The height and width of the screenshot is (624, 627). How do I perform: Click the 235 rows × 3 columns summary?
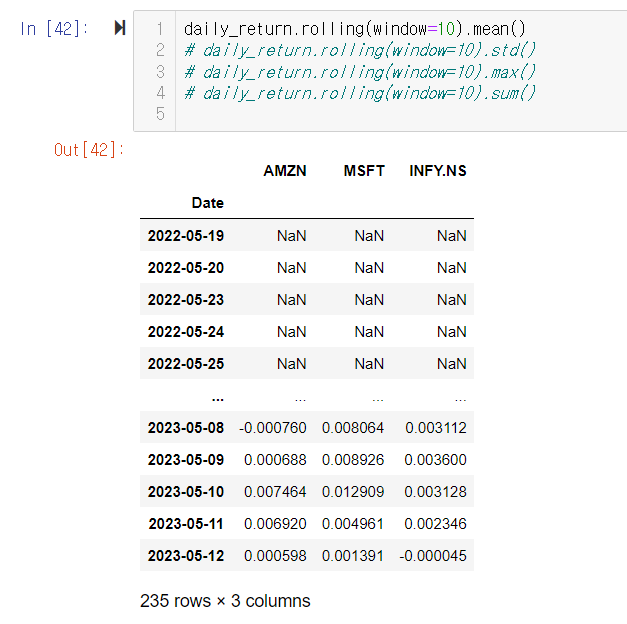(225, 601)
